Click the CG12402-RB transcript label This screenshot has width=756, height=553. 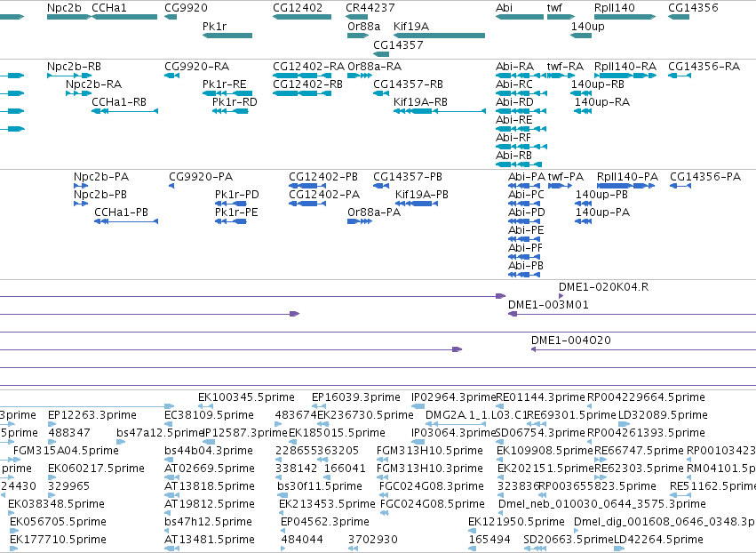coord(307,84)
